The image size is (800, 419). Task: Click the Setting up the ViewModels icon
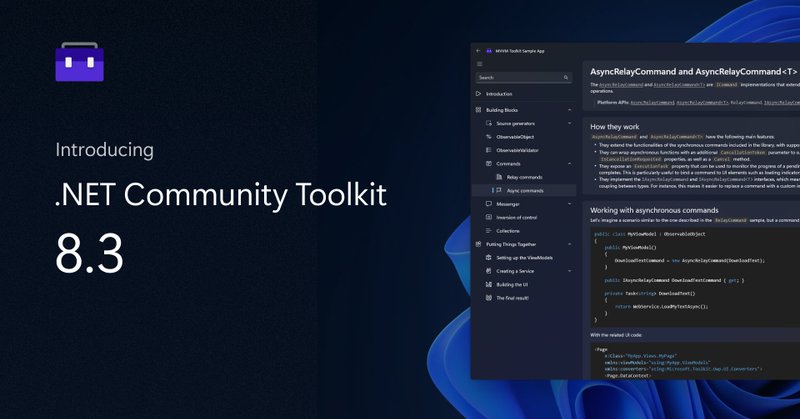click(x=489, y=258)
